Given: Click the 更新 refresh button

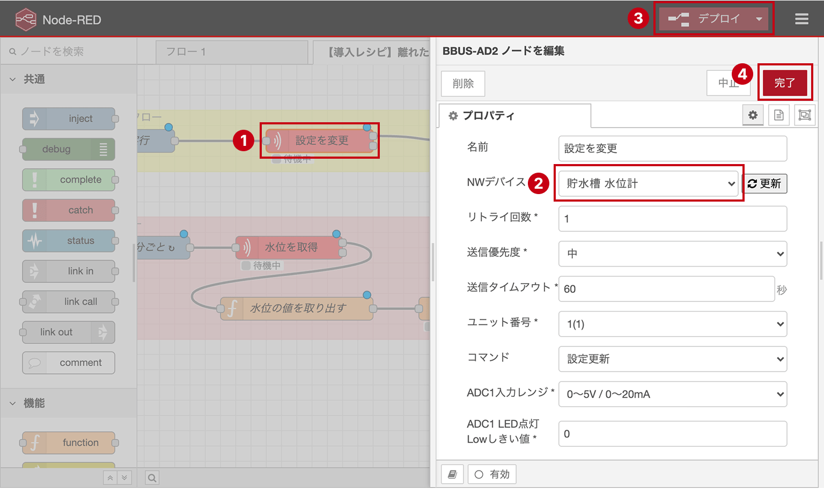Looking at the screenshot, I should (x=764, y=184).
